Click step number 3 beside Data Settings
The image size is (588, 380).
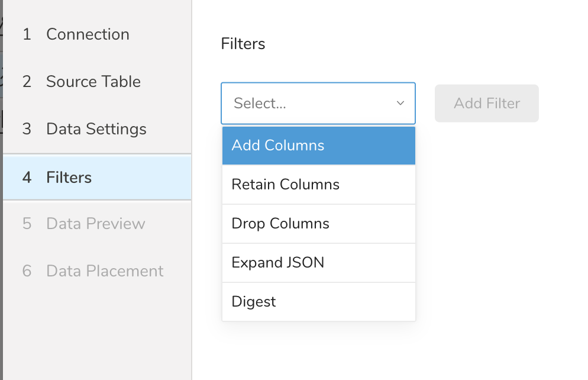(27, 129)
